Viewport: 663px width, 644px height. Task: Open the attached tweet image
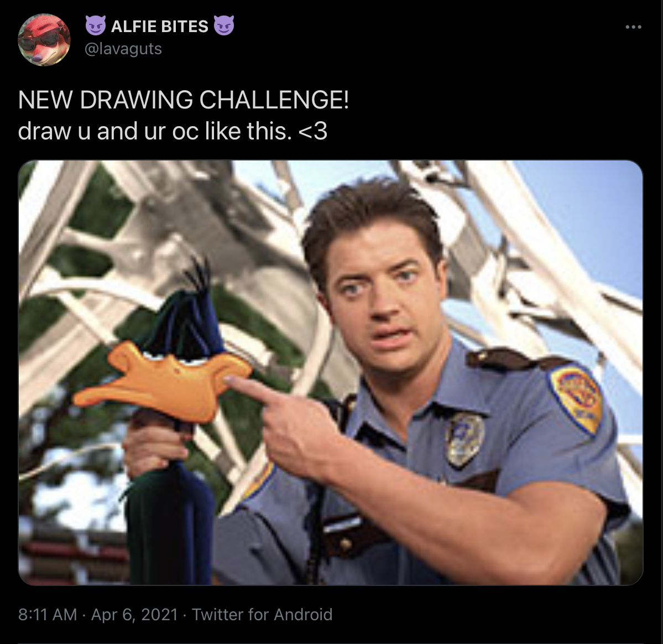pyautogui.click(x=330, y=372)
